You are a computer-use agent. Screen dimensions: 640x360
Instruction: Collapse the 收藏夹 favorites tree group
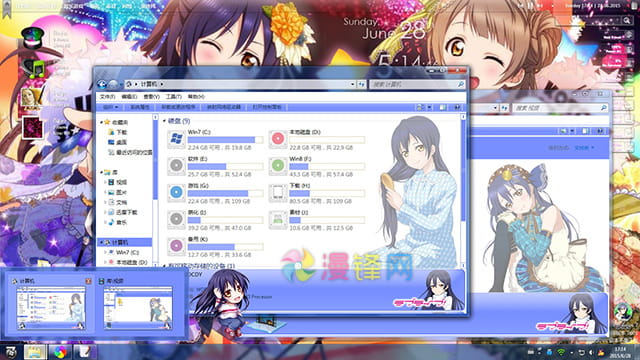101,122
